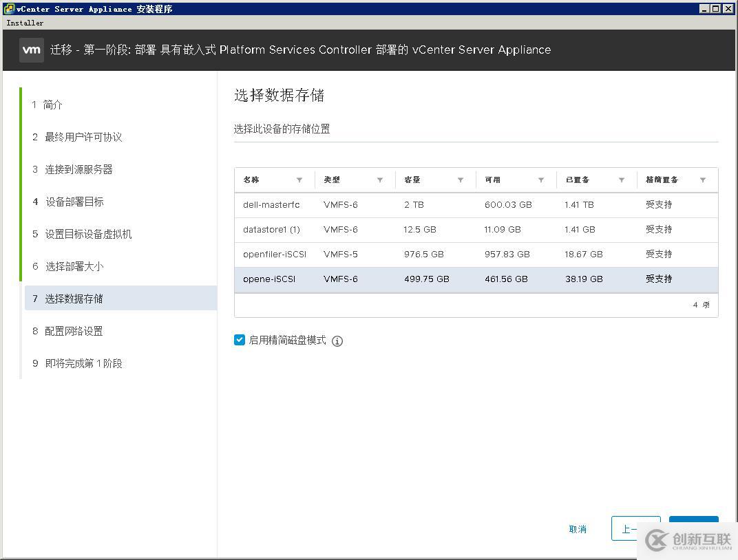Screen dimensions: 738x560
Task: Click the 18.67 GB provisioned cell
Action: (x=584, y=255)
